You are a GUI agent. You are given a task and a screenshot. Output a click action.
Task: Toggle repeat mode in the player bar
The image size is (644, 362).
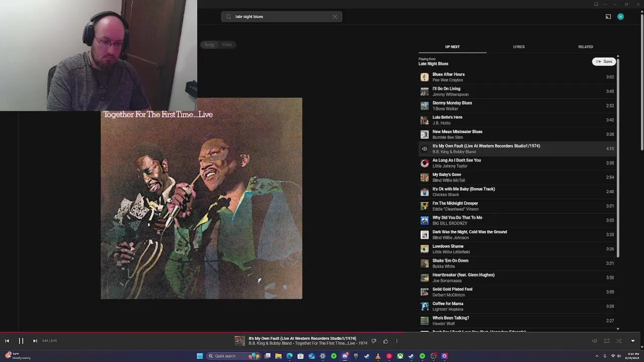click(607, 341)
